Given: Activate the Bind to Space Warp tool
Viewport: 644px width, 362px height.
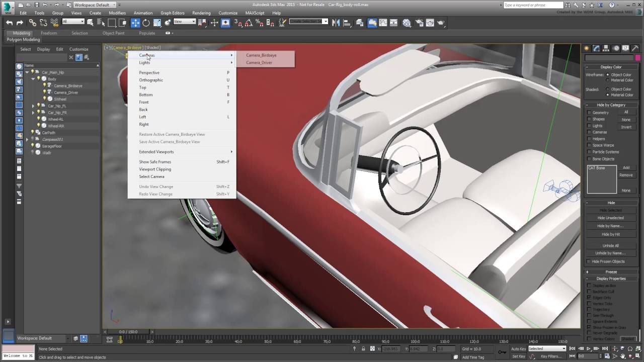Looking at the screenshot, I should pos(54,23).
